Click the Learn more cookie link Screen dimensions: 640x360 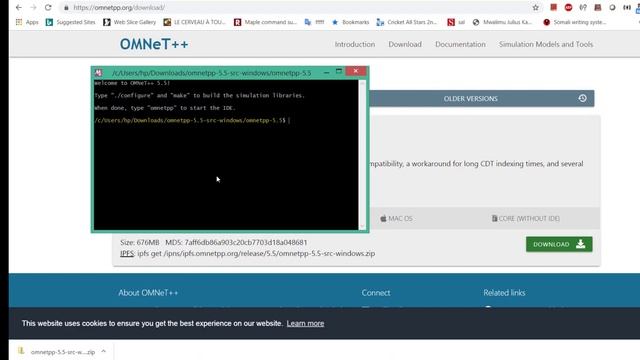[x=305, y=323]
